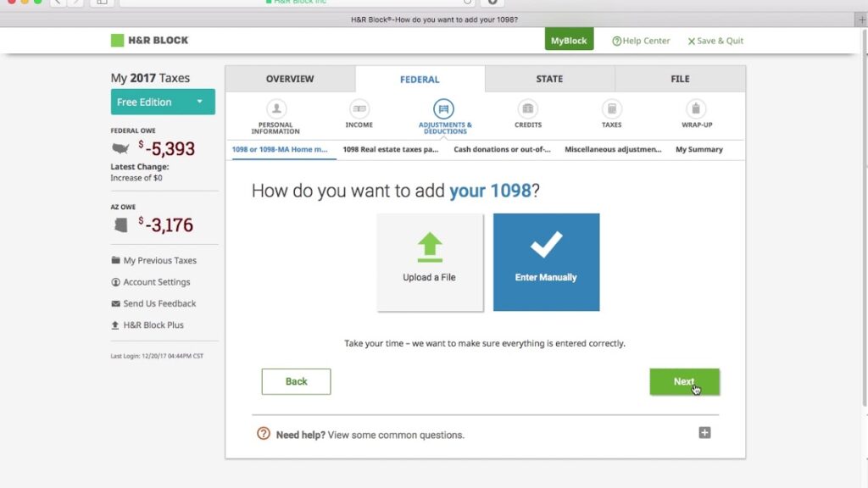Image resolution: width=868 pixels, height=488 pixels.
Task: Open the 1098 Real estate taxes subtab
Action: point(391,149)
